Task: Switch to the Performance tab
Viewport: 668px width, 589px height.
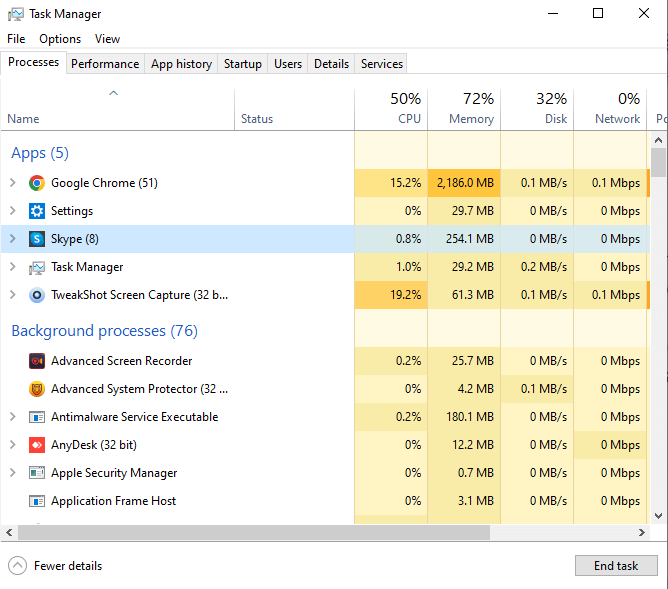Action: tap(105, 64)
